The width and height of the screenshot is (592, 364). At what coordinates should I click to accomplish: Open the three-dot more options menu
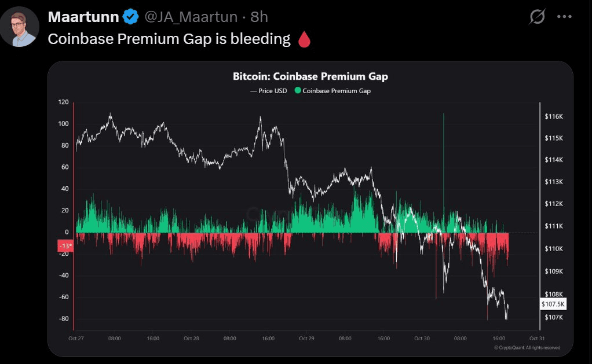point(564,17)
